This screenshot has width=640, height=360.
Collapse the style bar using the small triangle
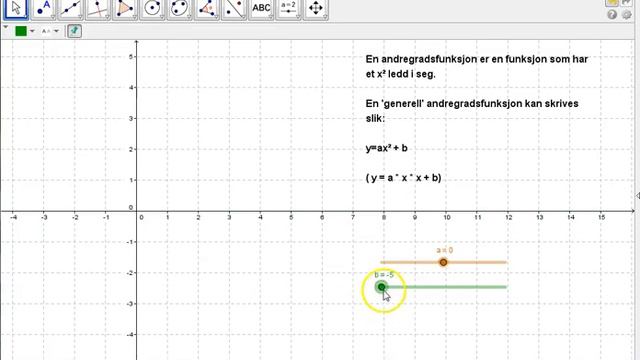tap(6, 27)
